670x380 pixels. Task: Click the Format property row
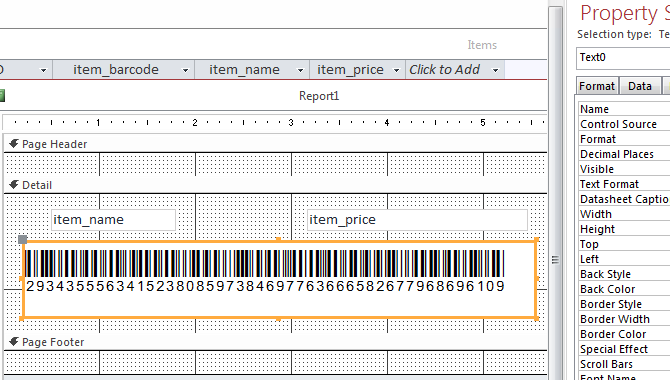(624, 139)
